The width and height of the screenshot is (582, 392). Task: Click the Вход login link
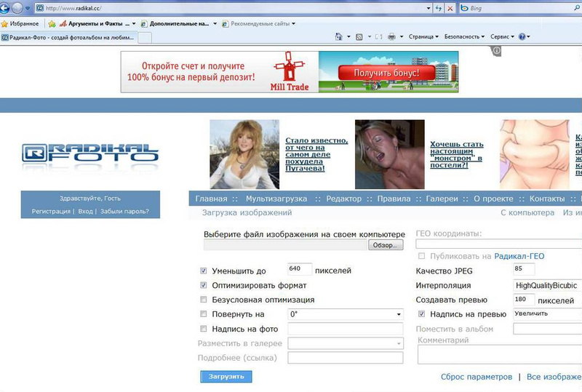pyautogui.click(x=85, y=211)
